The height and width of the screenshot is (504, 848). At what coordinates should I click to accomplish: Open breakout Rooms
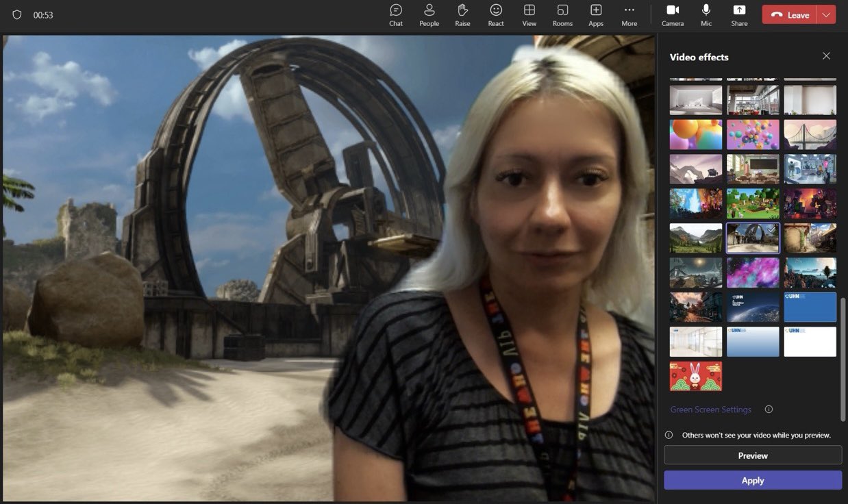[562, 14]
